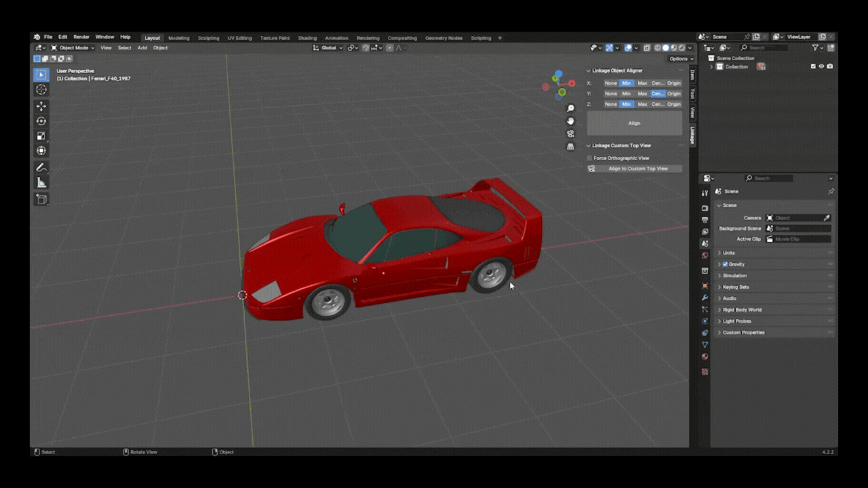Screen dimensions: 868x488
Task: Enable the Force Orthographic View checkbox
Action: coord(590,158)
